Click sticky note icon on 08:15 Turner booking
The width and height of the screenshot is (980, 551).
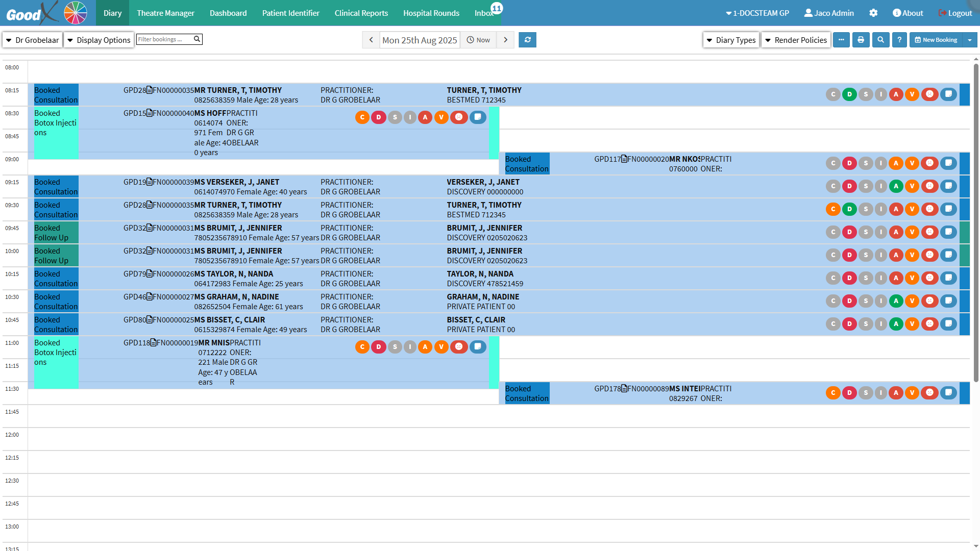[x=948, y=94]
